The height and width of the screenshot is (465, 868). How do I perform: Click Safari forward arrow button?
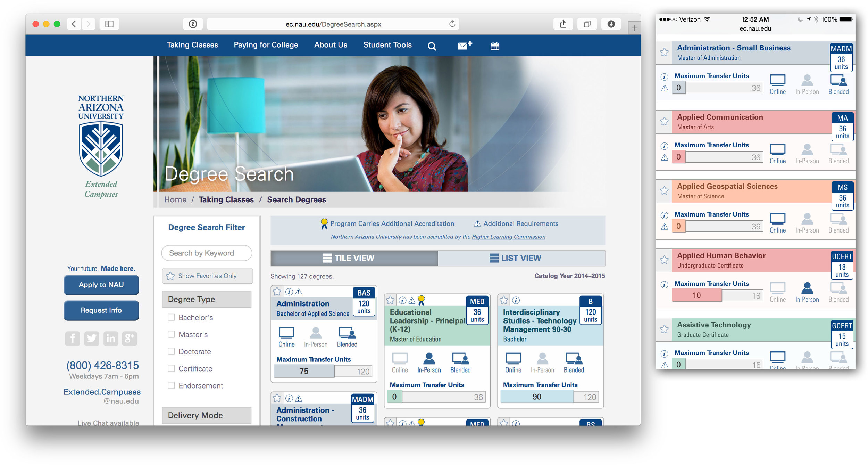point(88,24)
